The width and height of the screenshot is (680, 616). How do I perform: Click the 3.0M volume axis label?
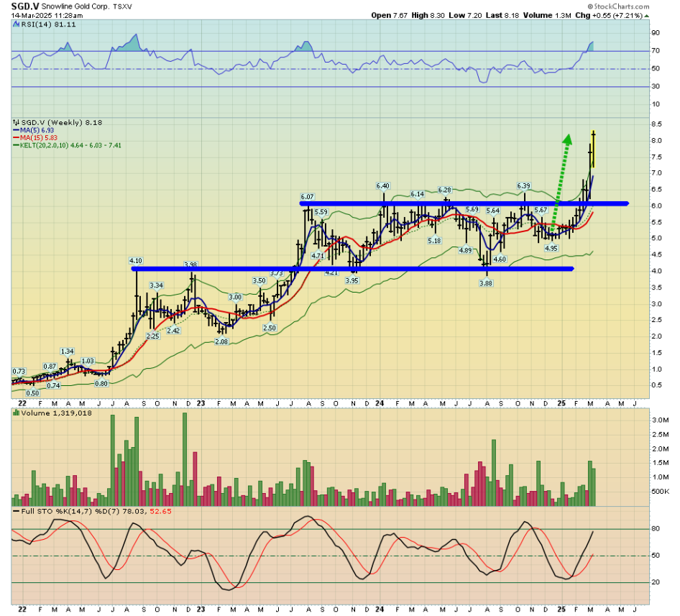pyautogui.click(x=661, y=420)
